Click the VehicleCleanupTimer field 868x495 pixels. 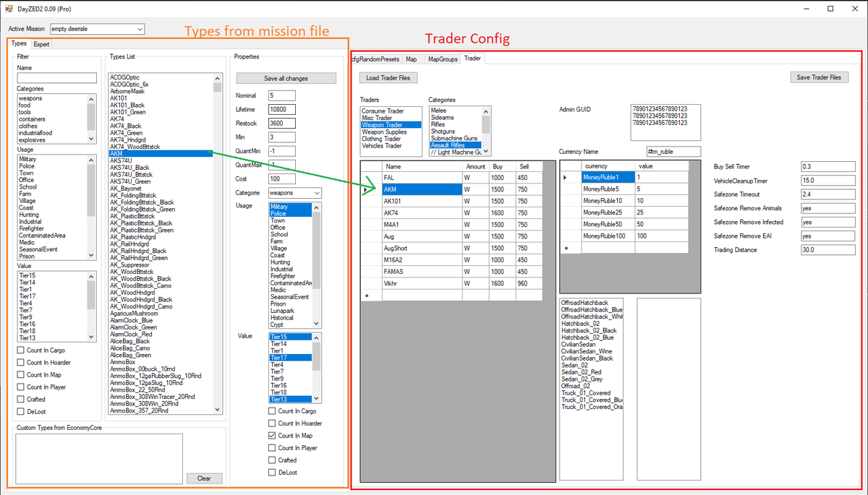tap(828, 181)
